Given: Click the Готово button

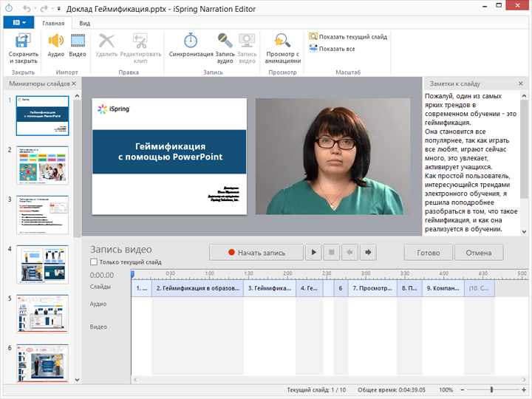Looking at the screenshot, I should [x=428, y=253].
